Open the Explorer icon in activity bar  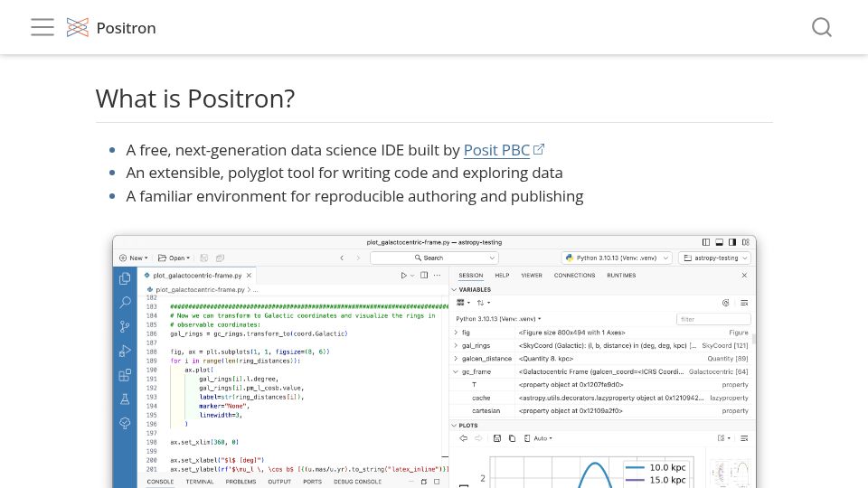point(125,278)
